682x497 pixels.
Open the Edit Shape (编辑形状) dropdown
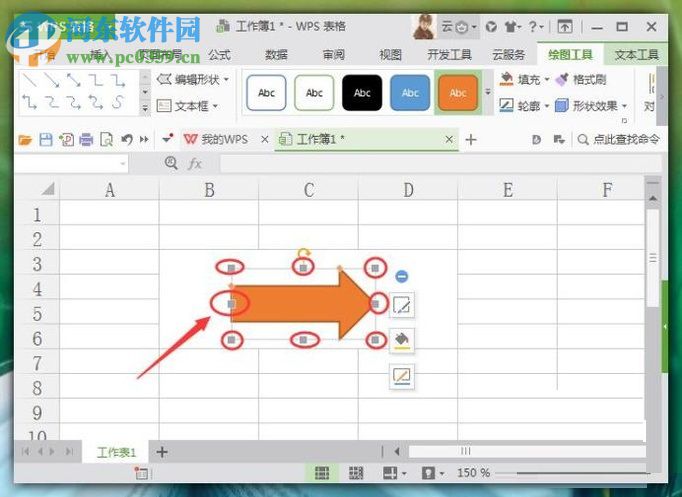[193, 80]
